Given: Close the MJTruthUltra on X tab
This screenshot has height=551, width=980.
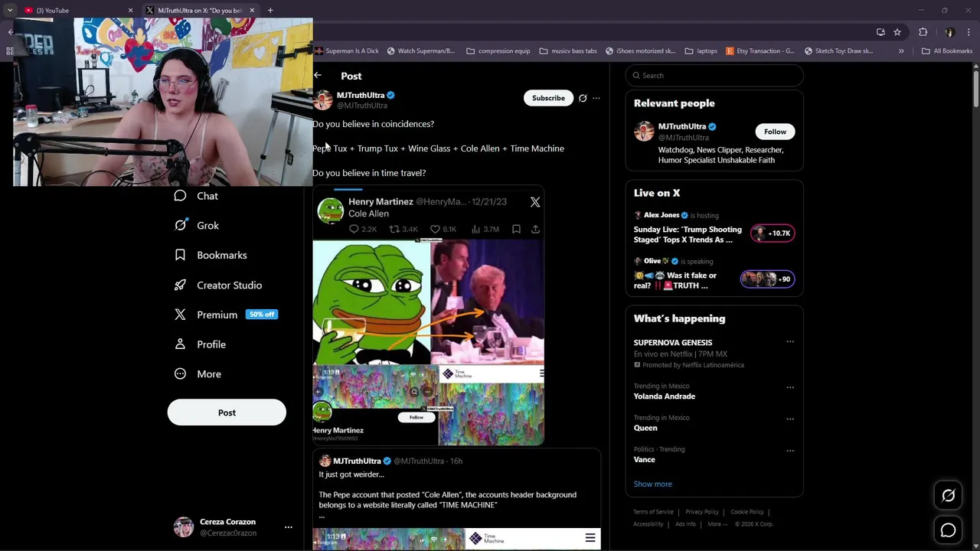Looking at the screenshot, I should tap(252, 10).
